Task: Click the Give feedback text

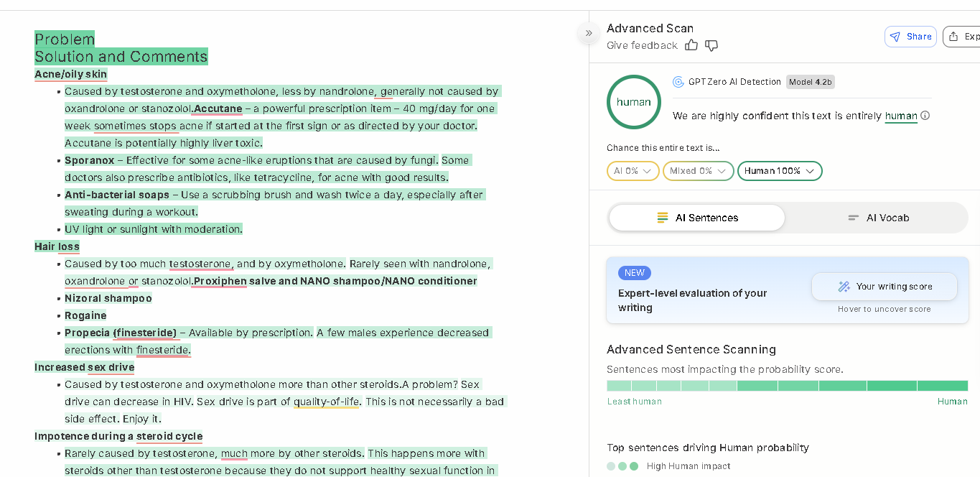Action: tap(642, 45)
